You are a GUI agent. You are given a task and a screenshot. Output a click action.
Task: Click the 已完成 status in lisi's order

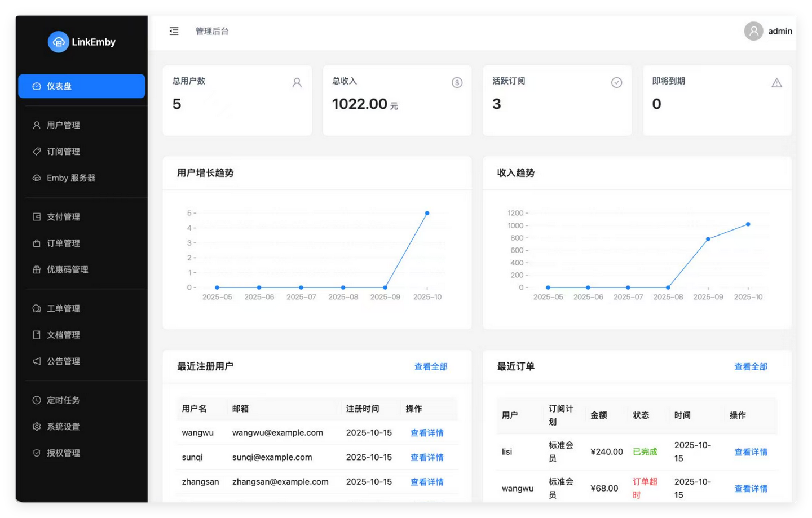(645, 452)
